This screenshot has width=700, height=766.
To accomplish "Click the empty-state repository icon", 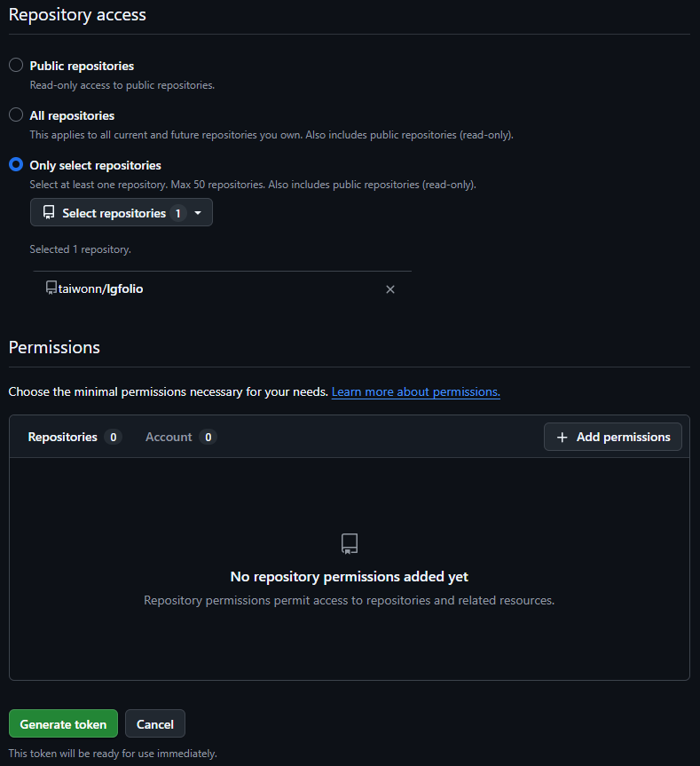I will coord(350,544).
